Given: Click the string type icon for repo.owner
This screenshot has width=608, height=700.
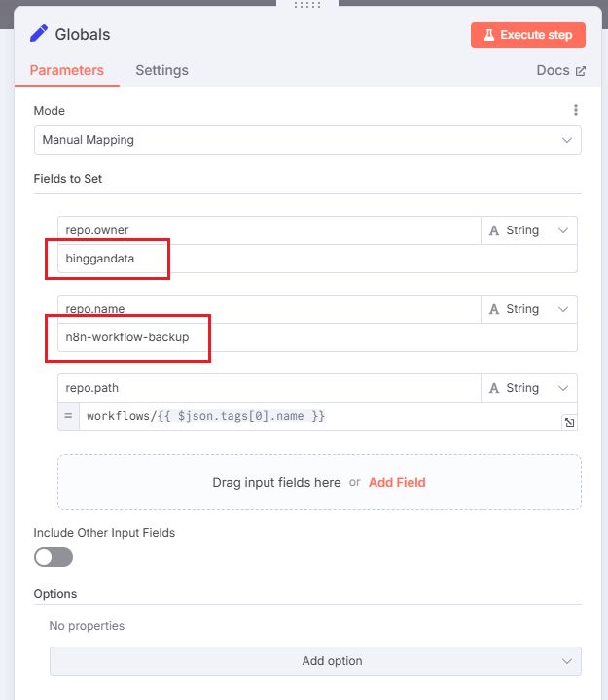Looking at the screenshot, I should (x=494, y=230).
